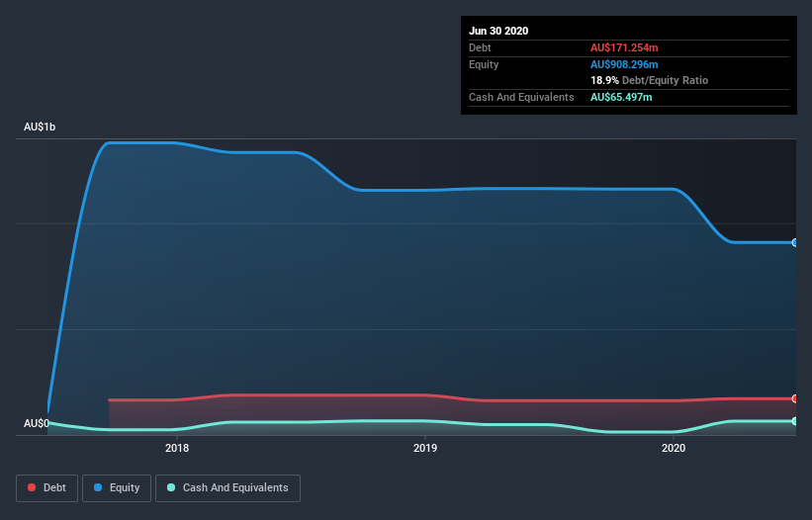
Task: Toggle the Equity legend button
Action: click(x=117, y=488)
